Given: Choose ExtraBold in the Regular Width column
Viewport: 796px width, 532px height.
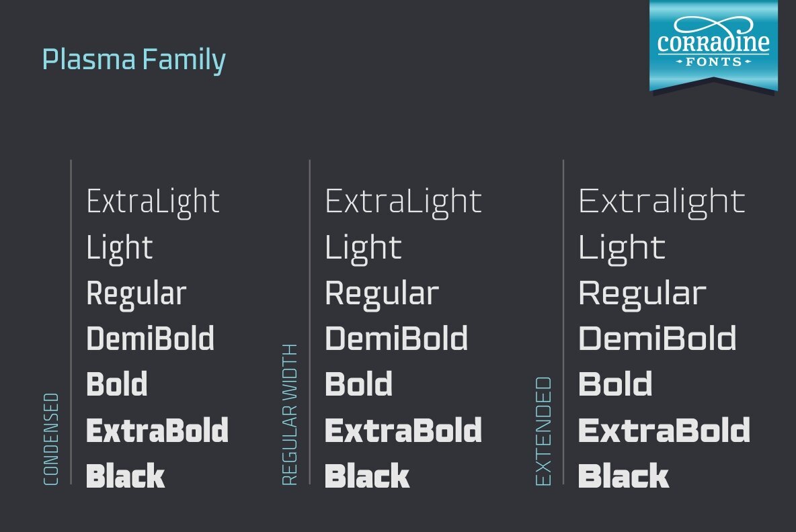Looking at the screenshot, I should (403, 431).
